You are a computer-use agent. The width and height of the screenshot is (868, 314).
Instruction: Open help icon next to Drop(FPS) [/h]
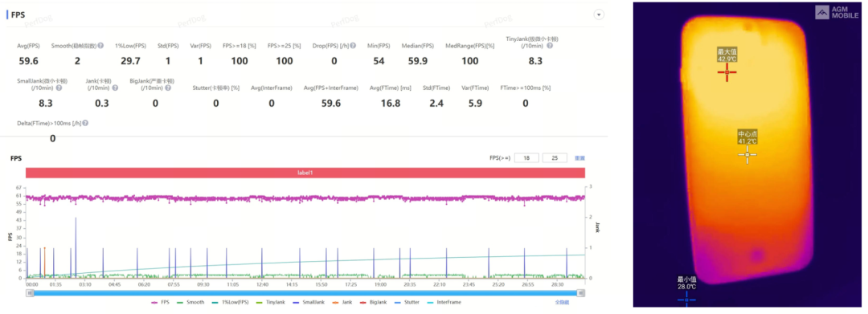[x=353, y=46]
